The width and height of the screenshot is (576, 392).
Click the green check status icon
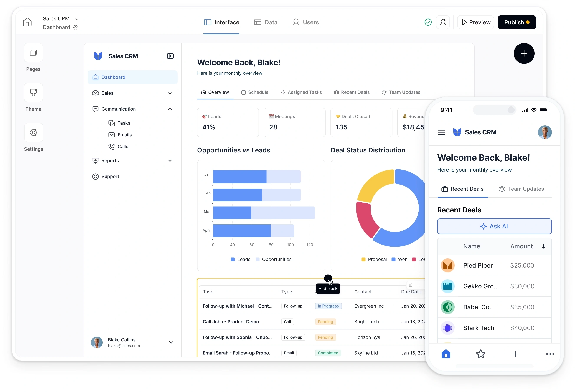click(428, 22)
